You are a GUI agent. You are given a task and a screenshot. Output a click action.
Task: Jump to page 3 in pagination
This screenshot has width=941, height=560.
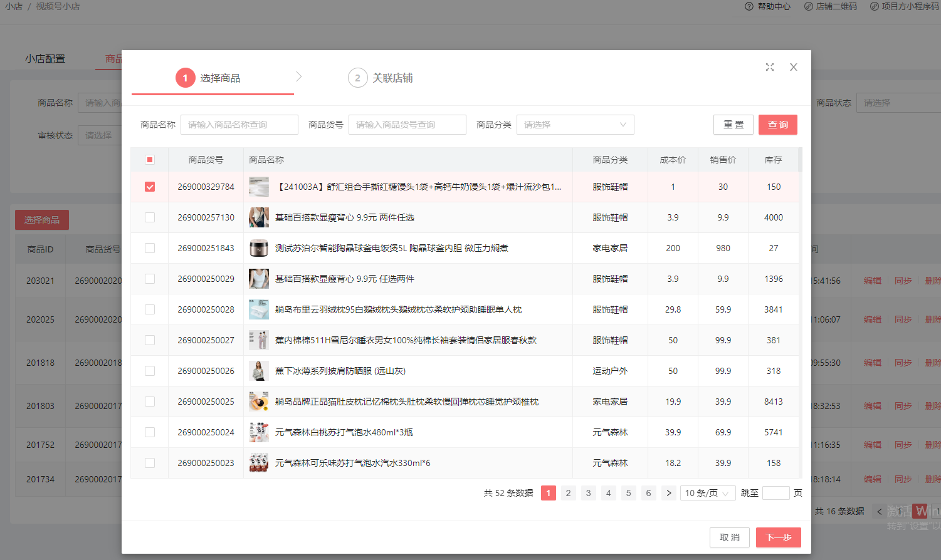588,493
